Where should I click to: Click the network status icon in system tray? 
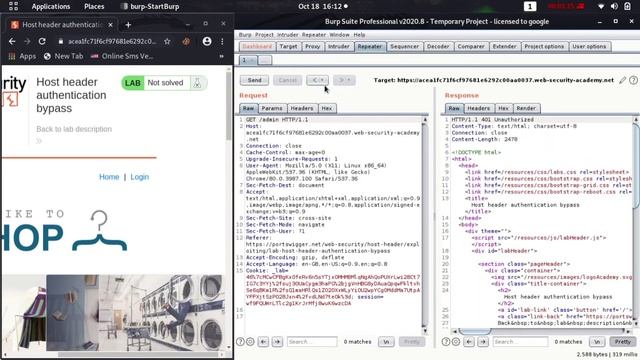click(601, 7)
